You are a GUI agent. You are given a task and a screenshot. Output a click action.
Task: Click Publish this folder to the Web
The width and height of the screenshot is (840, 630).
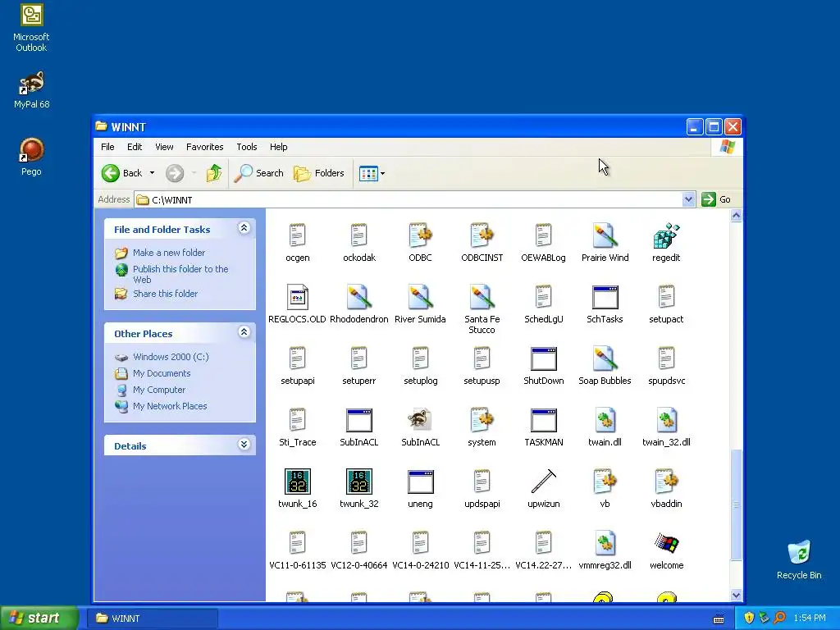[180, 274]
